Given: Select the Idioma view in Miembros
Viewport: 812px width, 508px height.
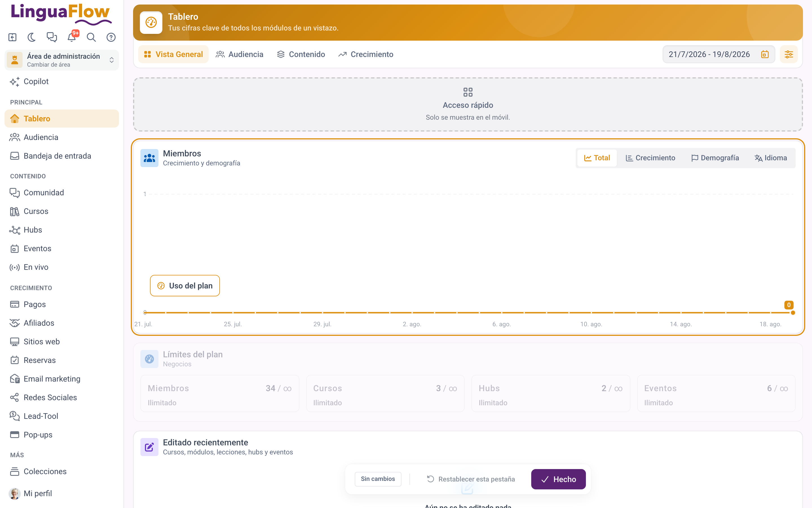Looking at the screenshot, I should pos(771,158).
